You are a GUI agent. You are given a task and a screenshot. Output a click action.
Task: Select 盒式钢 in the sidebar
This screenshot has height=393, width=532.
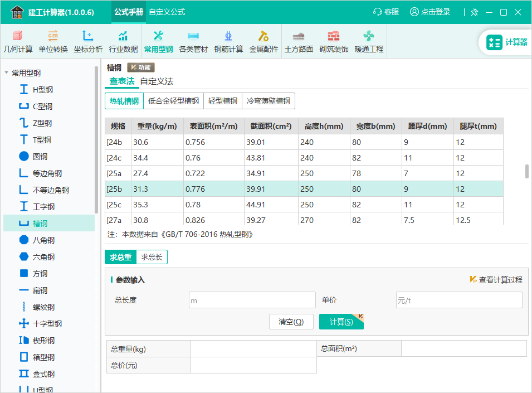tap(49, 373)
